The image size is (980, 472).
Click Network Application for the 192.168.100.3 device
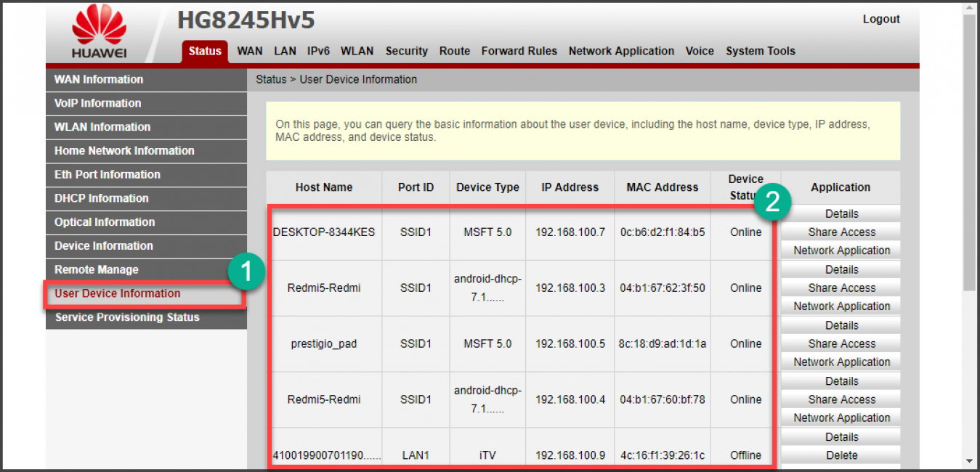coord(841,306)
